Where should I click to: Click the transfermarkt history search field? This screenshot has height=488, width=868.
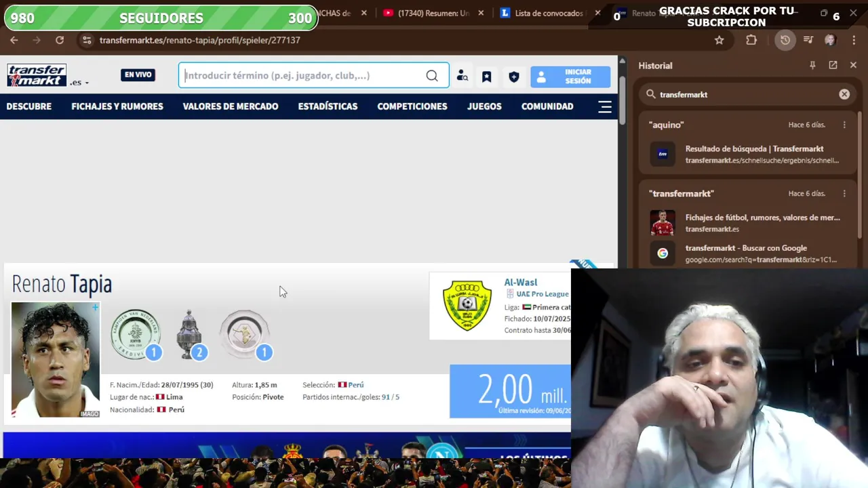746,94
